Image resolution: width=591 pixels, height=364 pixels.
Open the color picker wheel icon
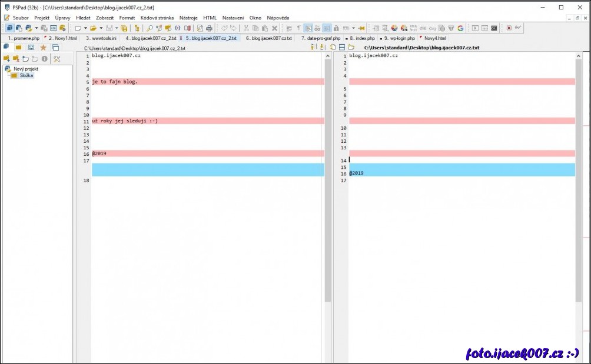pyautogui.click(x=394, y=28)
